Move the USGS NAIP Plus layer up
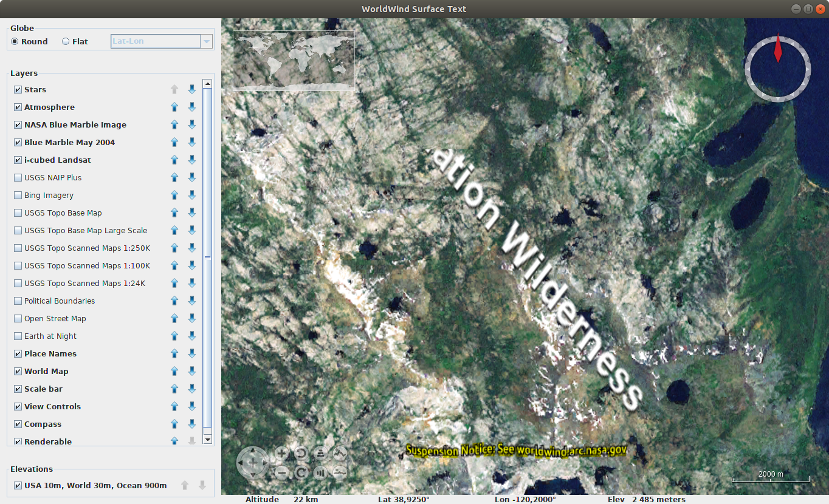The image size is (829, 504). pyautogui.click(x=174, y=177)
